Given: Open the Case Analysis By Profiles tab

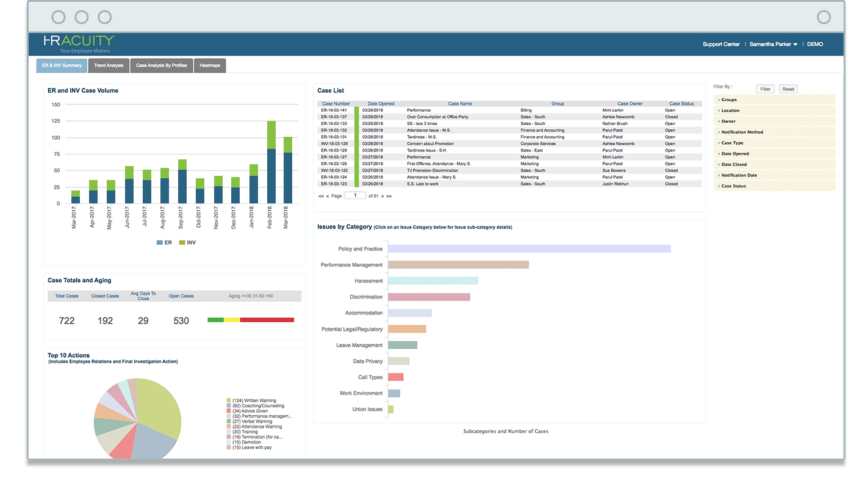Looking at the screenshot, I should coord(161,65).
